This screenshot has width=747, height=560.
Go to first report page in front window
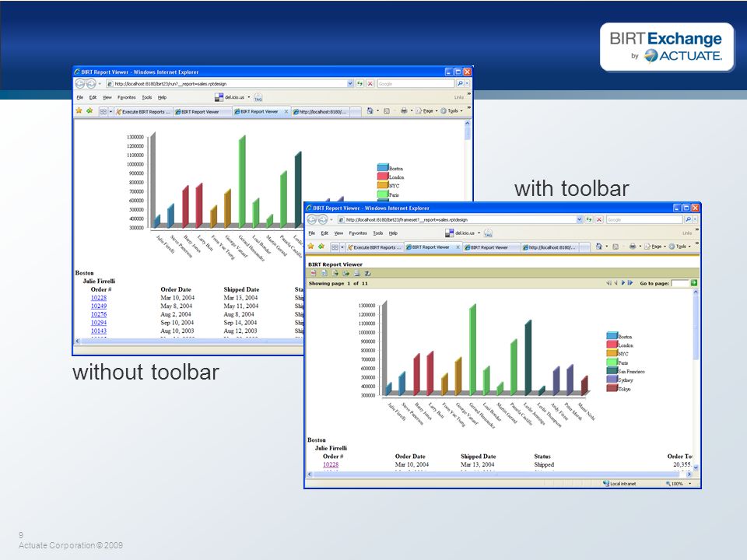(608, 283)
